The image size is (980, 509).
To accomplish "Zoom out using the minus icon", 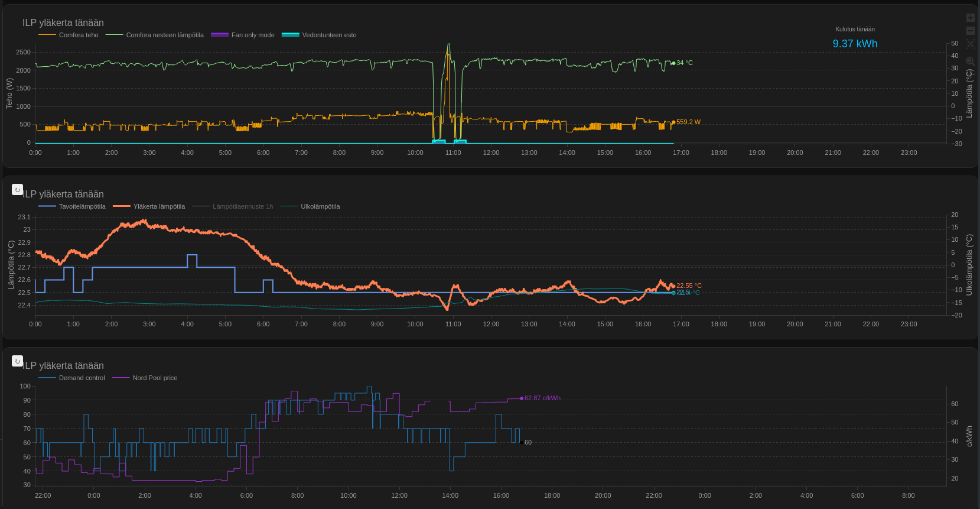I will pos(970,31).
